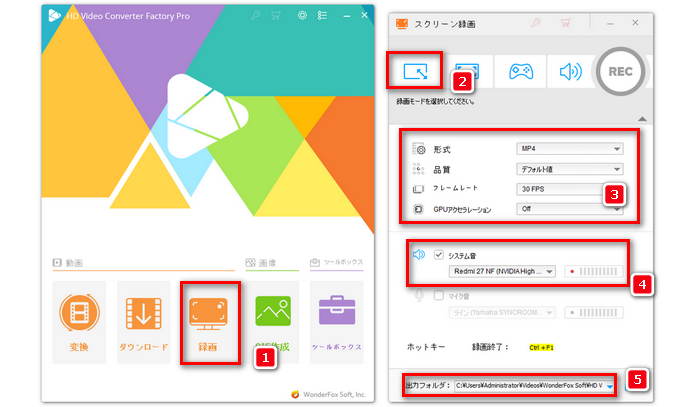700x407 pixels.
Task: Open the 形式 MP4 format dropdown
Action: click(570, 149)
